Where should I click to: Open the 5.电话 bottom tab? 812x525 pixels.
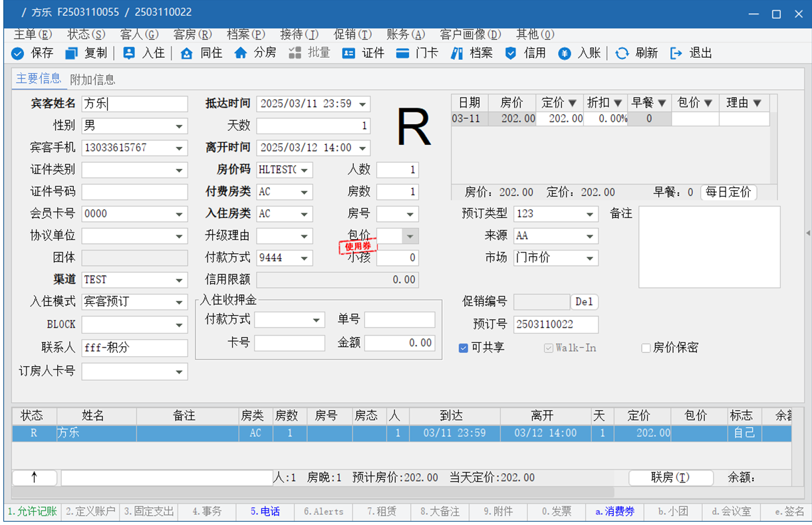pyautogui.click(x=265, y=512)
